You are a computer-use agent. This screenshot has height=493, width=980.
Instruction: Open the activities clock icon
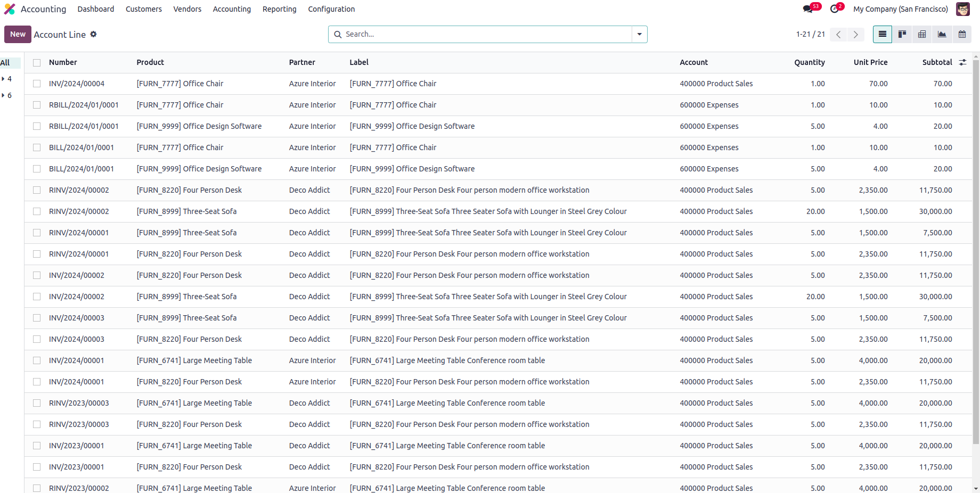[x=835, y=9]
